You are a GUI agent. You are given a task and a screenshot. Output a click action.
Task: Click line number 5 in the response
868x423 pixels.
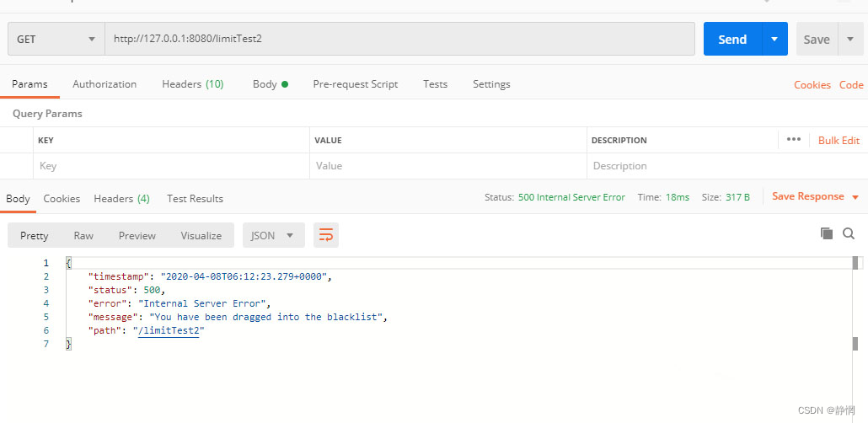(46, 317)
